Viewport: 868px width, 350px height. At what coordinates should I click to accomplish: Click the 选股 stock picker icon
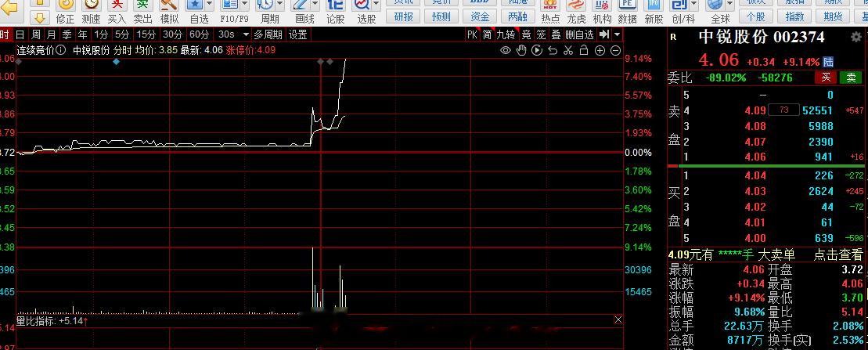pos(363,5)
